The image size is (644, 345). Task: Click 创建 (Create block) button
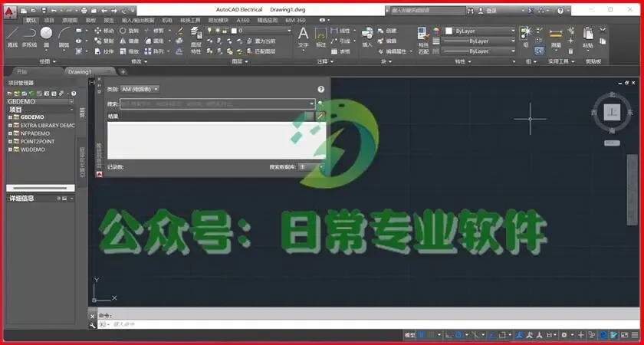tap(387, 31)
